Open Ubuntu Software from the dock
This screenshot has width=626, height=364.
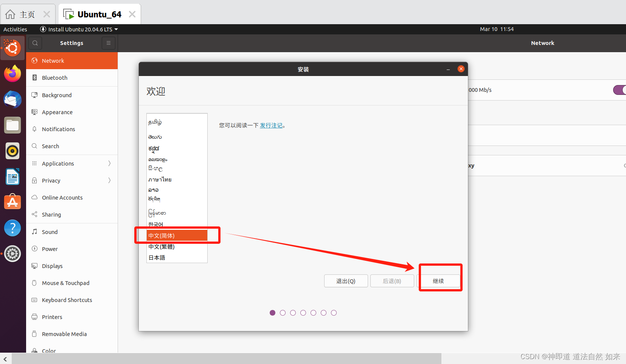(x=12, y=202)
